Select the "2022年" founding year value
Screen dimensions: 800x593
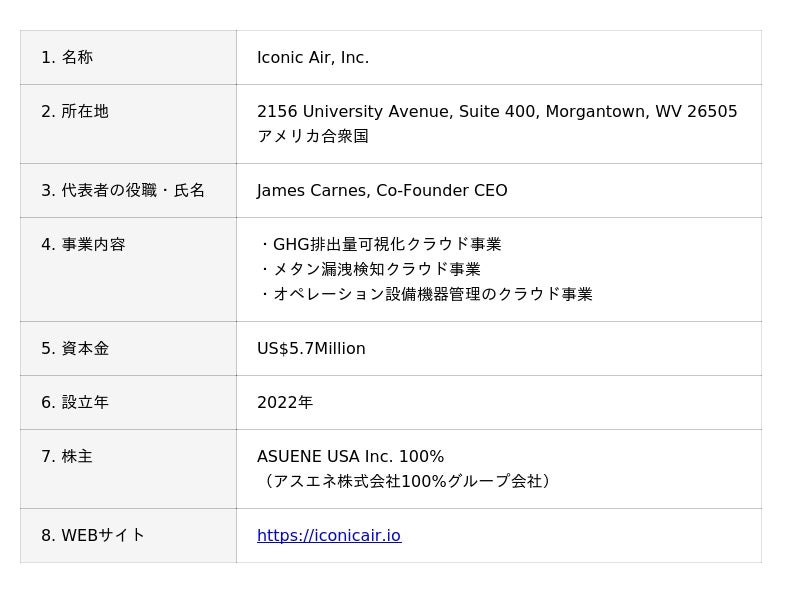coord(285,403)
